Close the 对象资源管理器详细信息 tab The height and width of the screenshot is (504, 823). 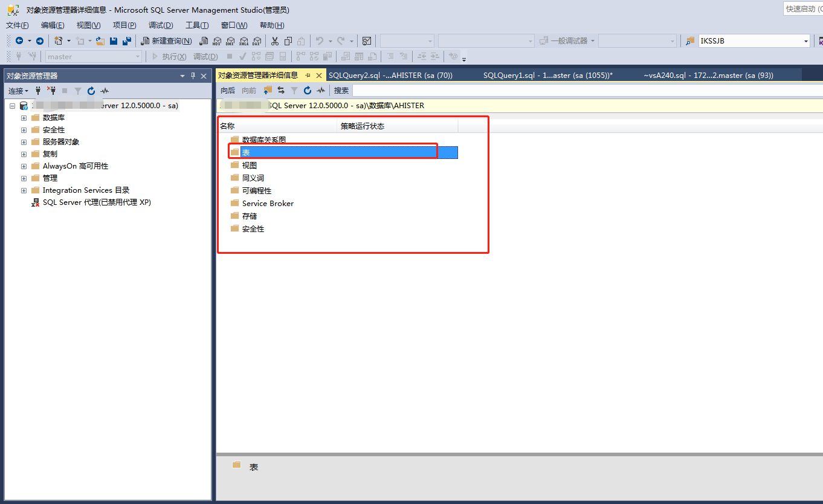[319, 76]
